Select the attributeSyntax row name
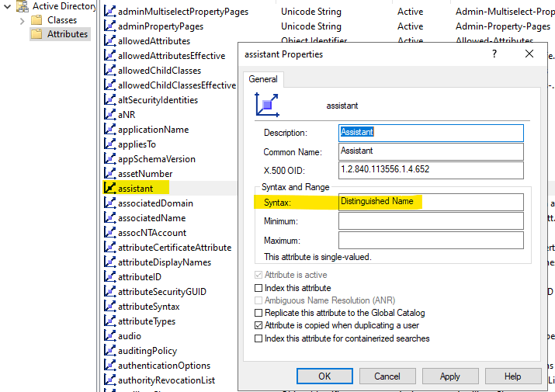Screen dimensions: 555x392 click(149, 307)
